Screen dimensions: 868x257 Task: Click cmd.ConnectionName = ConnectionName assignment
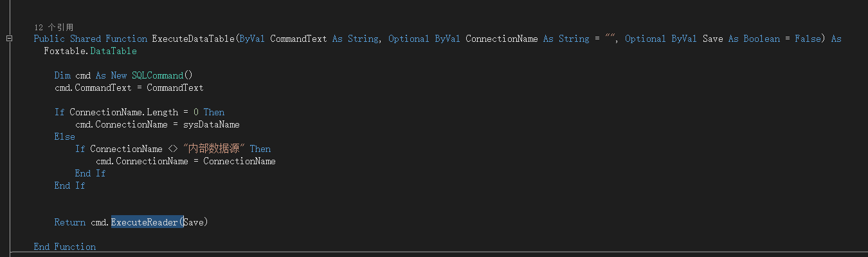pyautogui.click(x=186, y=161)
